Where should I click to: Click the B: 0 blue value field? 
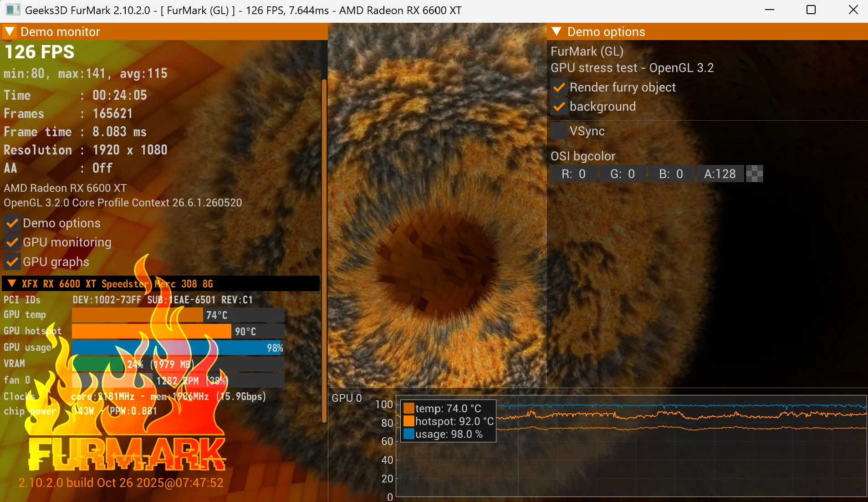point(671,174)
